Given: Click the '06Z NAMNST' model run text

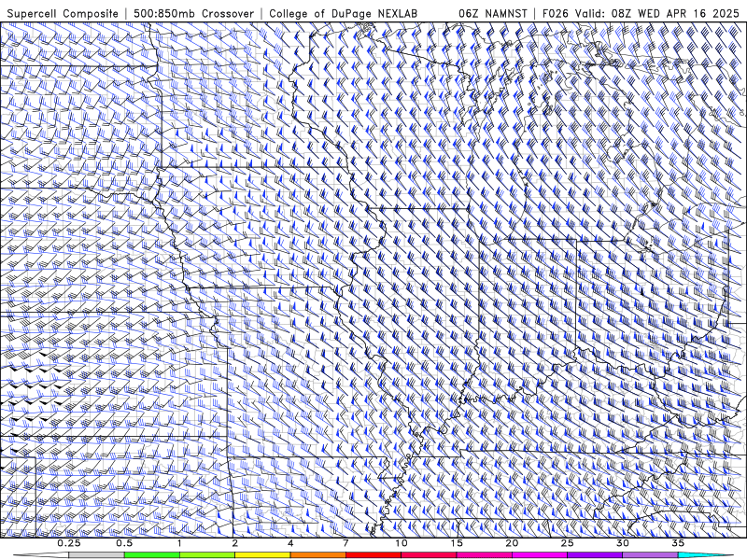Looking at the screenshot, I should [x=493, y=13].
